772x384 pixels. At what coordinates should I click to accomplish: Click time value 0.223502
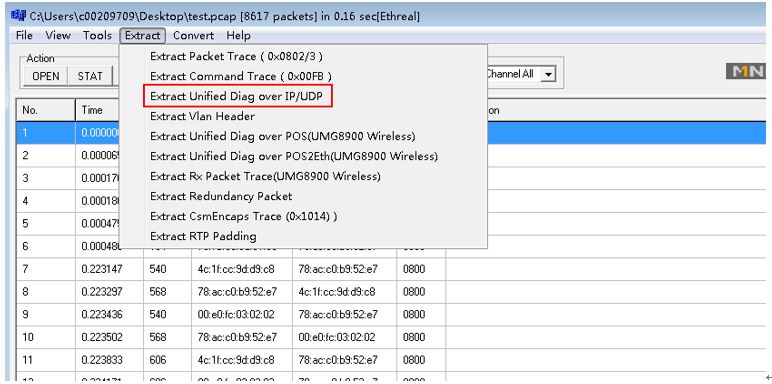[102, 337]
